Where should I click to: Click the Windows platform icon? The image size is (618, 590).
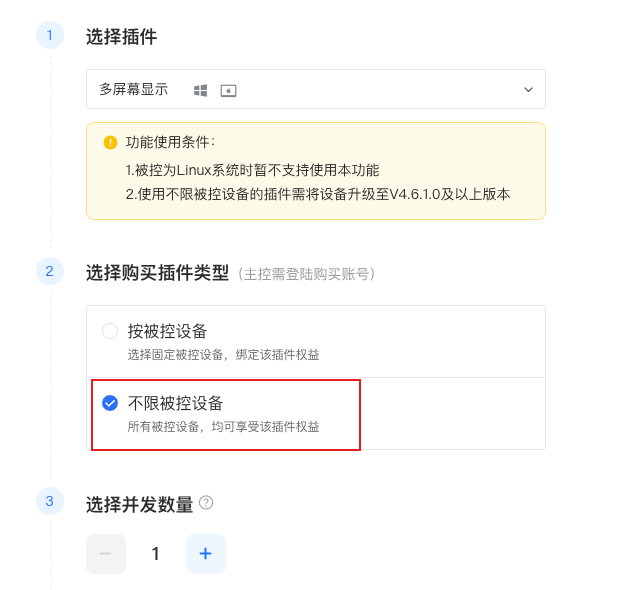(200, 90)
